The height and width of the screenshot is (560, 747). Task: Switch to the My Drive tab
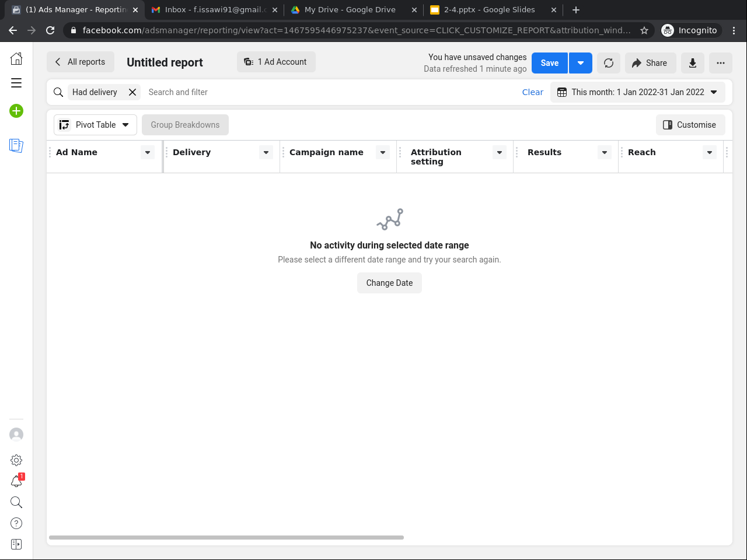coord(354,10)
